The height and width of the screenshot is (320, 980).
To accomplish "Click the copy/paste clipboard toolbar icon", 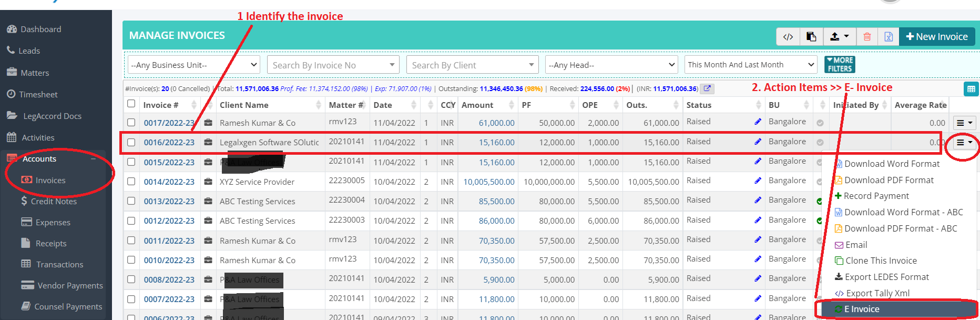I will click(811, 37).
